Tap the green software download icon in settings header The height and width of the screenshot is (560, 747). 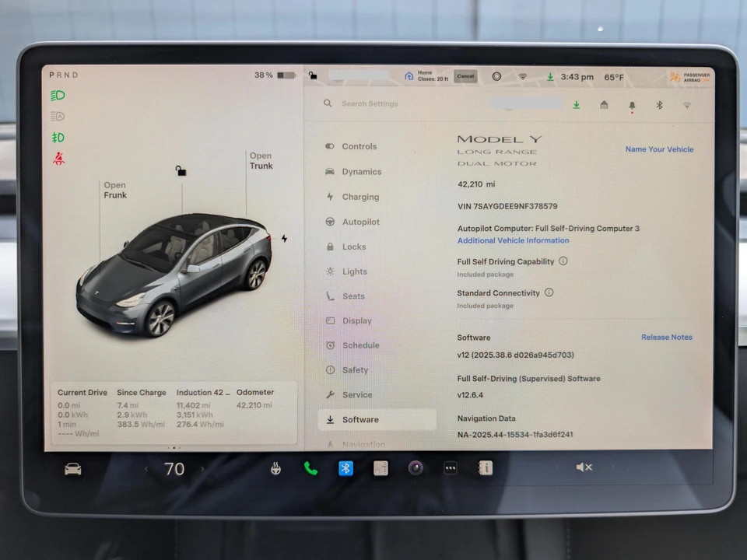point(577,105)
